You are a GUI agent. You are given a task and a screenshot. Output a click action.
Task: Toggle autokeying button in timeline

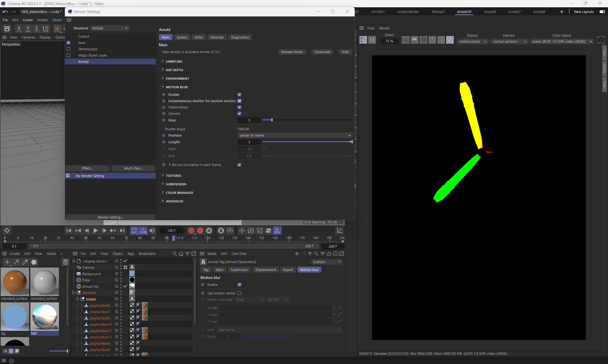coord(200,231)
